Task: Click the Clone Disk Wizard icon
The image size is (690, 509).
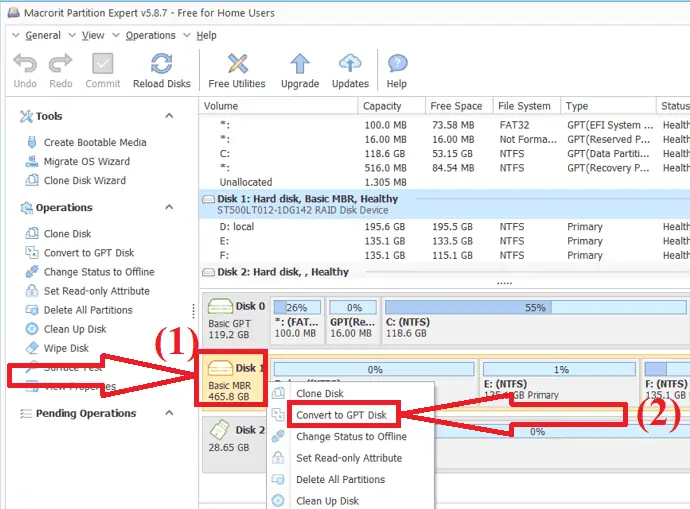Action: pyautogui.click(x=32, y=180)
